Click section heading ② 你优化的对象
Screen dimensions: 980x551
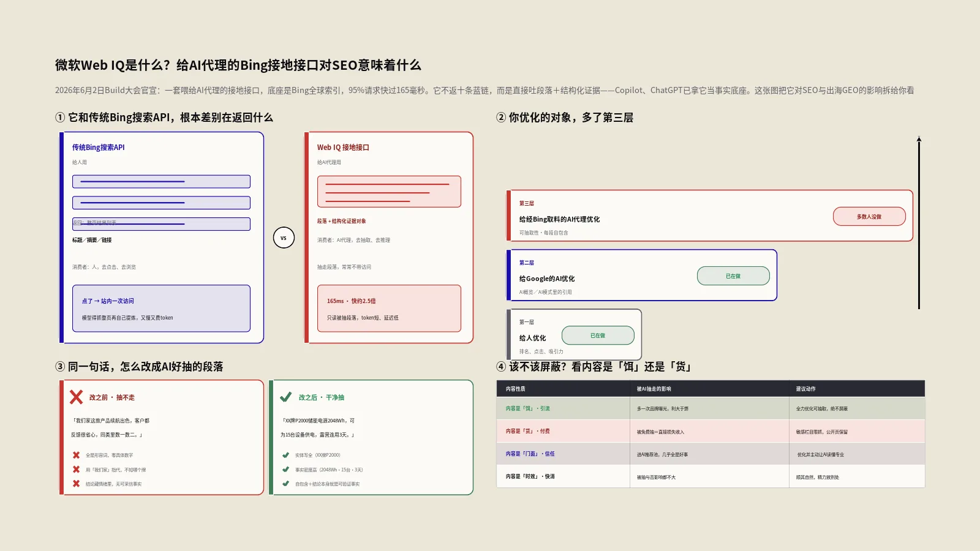[x=565, y=118]
